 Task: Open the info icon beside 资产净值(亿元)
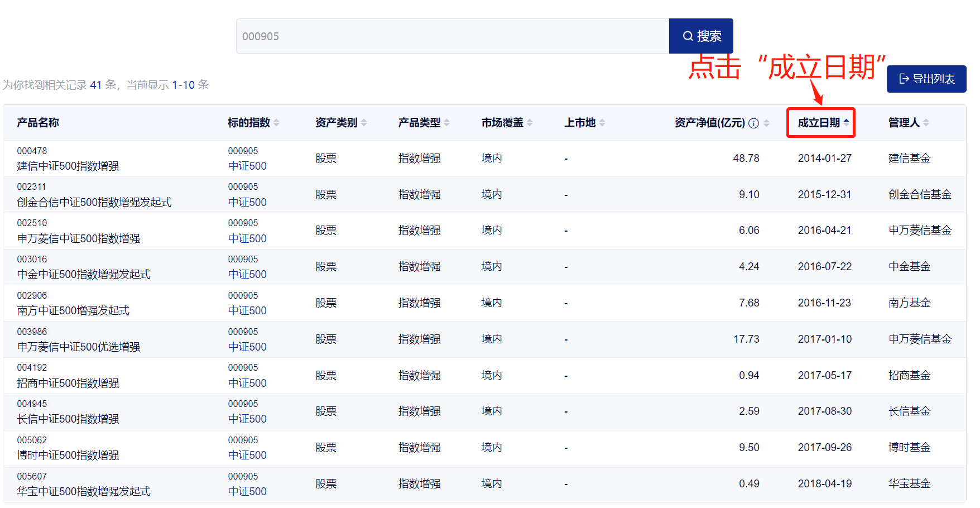753,123
